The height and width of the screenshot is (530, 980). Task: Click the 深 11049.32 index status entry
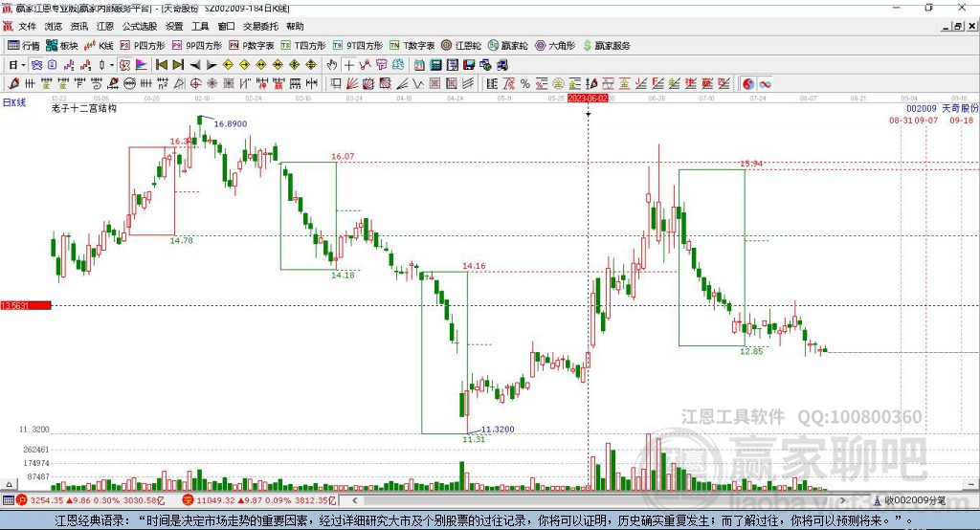(x=260, y=500)
